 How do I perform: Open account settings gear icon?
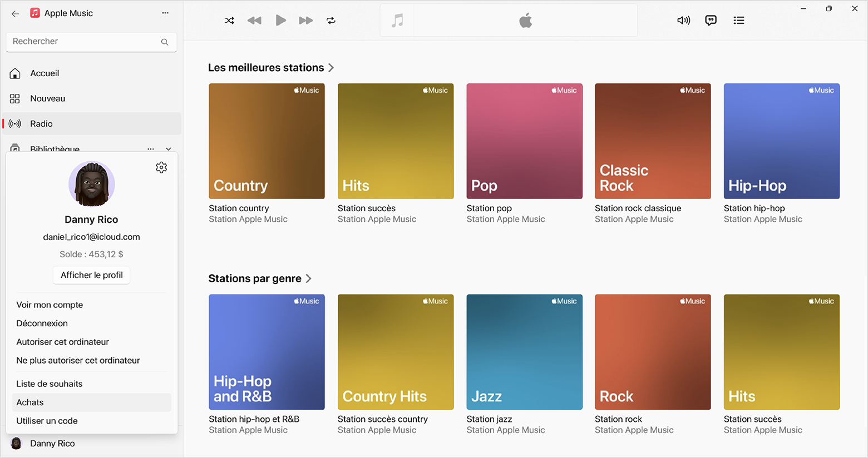161,167
